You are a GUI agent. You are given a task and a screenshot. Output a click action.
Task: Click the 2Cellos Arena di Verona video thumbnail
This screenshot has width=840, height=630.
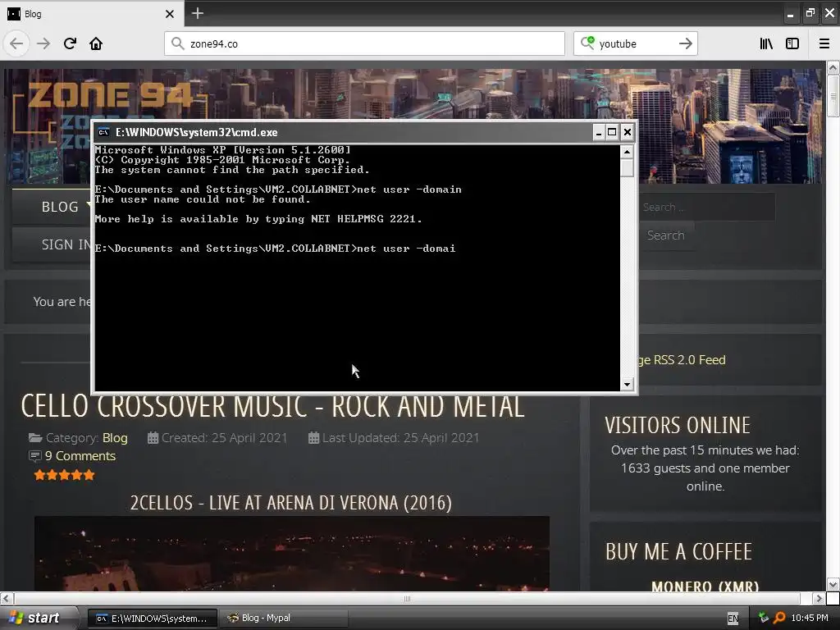tap(292, 554)
